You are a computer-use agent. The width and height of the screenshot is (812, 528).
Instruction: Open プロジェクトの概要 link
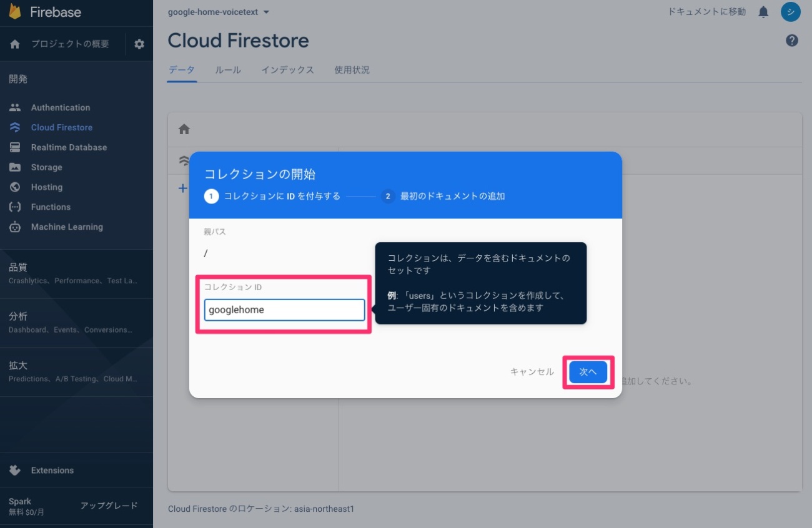click(x=70, y=44)
